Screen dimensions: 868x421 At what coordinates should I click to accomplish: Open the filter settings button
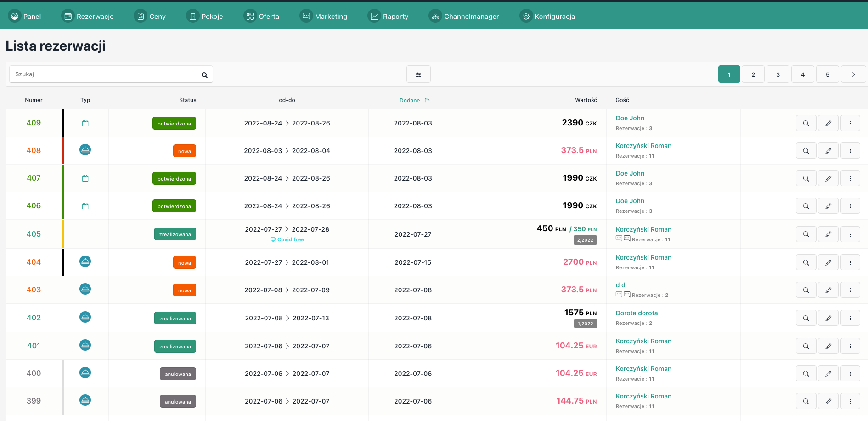click(x=418, y=74)
